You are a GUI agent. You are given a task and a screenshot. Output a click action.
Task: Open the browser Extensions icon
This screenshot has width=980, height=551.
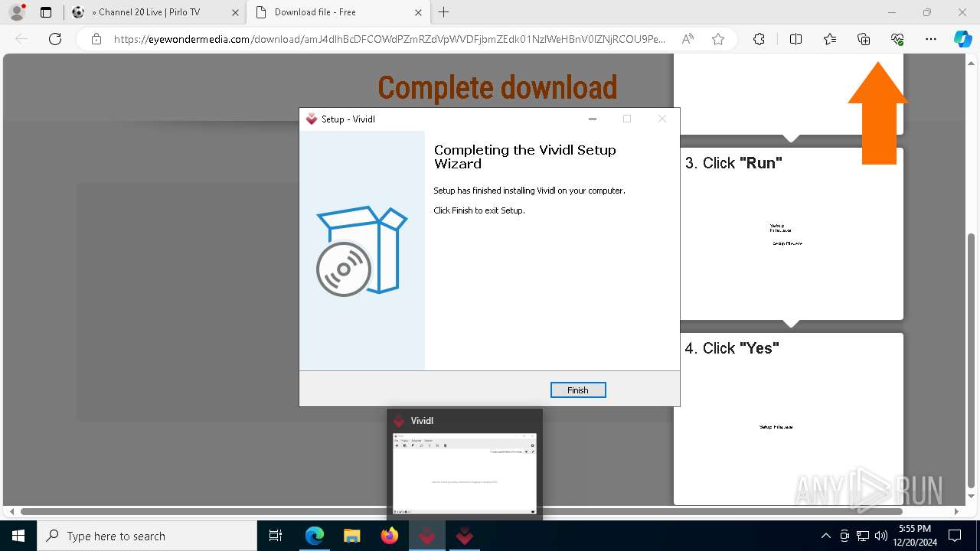(x=759, y=39)
